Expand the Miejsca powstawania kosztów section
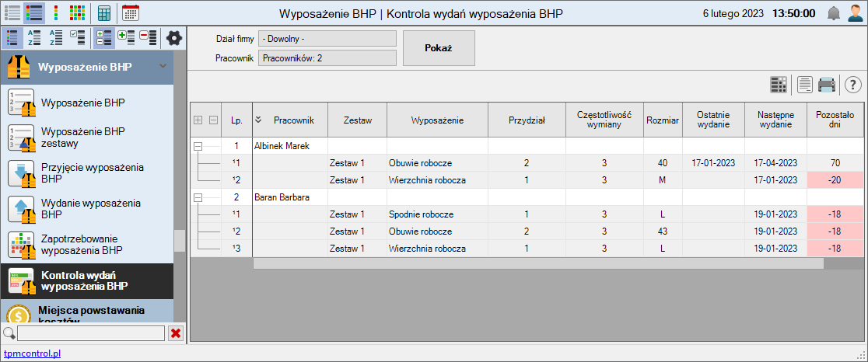This screenshot has width=868, height=362. (87, 311)
